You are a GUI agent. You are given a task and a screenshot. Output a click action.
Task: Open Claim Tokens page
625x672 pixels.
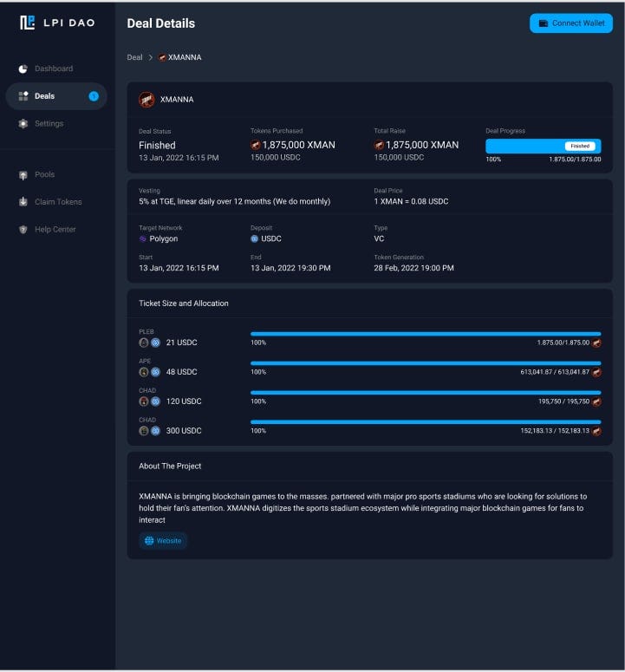click(56, 202)
